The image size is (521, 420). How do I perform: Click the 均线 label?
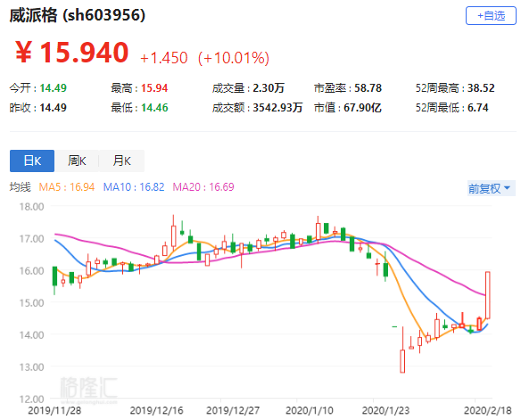tap(20, 187)
